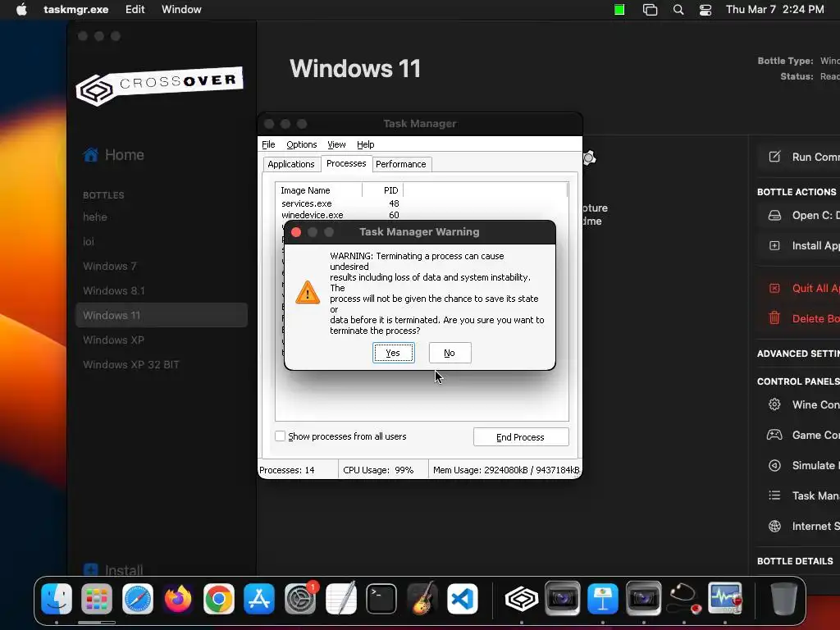Viewport: 840px width, 630px height.
Task: Launch GarageBand from the Dock
Action: (422, 598)
